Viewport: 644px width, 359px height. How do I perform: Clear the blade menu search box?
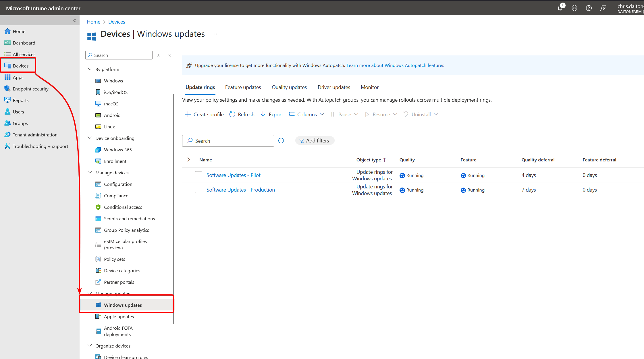(158, 55)
